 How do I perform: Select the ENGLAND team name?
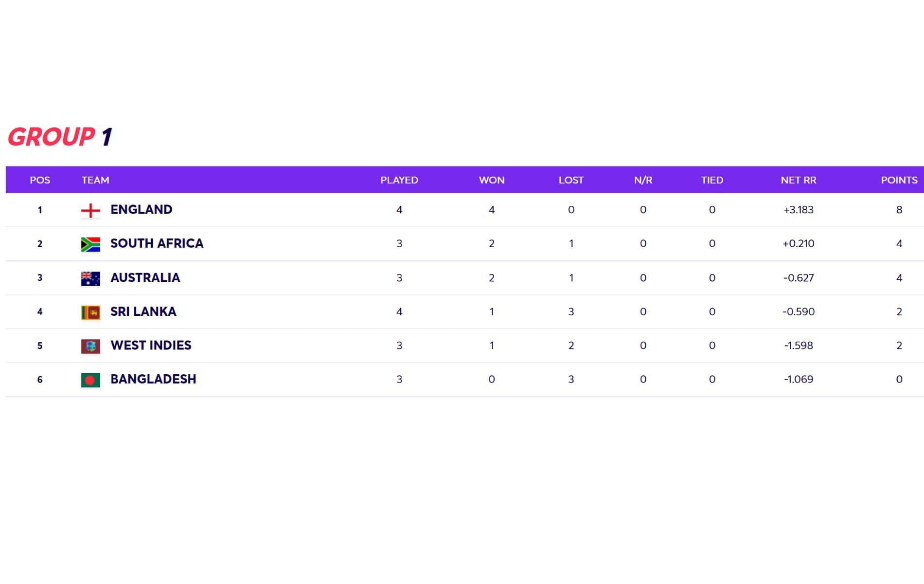[141, 210]
